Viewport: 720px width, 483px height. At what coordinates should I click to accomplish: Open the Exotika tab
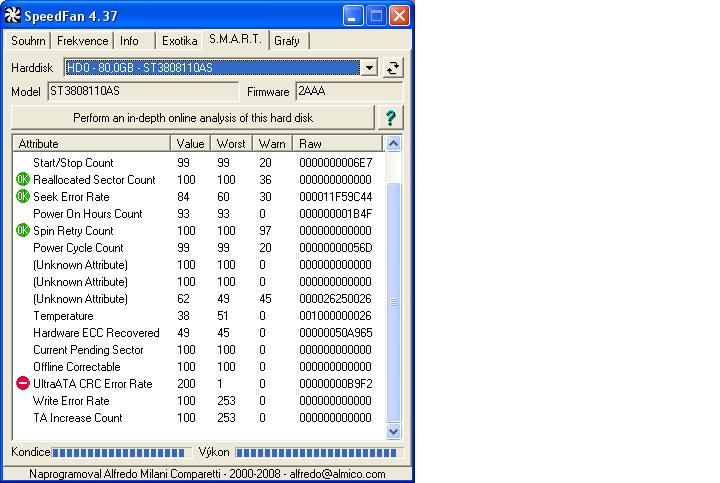click(x=180, y=41)
